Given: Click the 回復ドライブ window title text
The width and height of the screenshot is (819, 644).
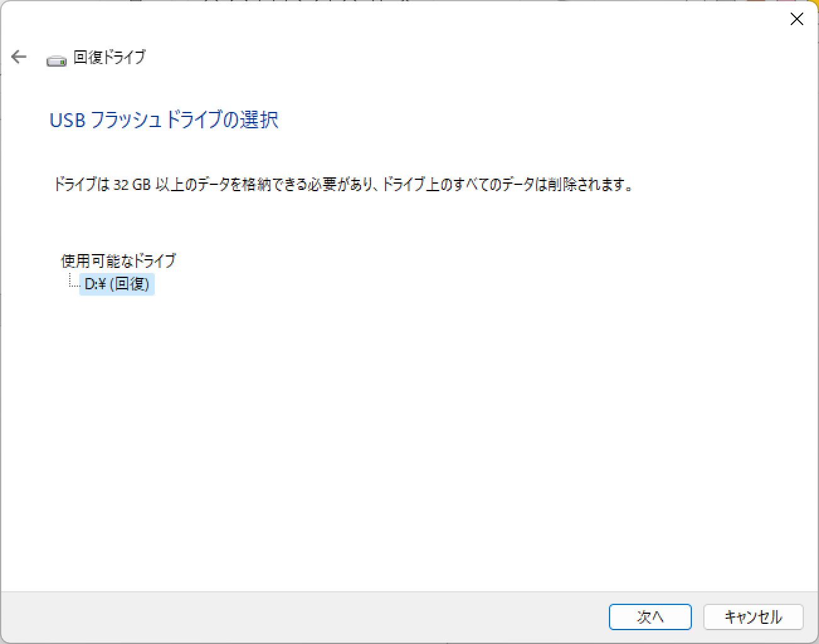Looking at the screenshot, I should click(109, 57).
